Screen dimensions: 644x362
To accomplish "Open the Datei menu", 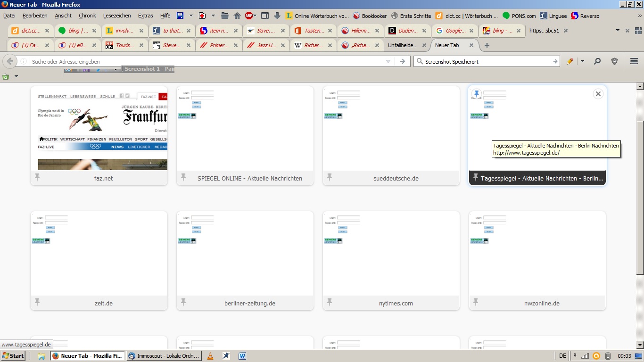I will tap(9, 16).
